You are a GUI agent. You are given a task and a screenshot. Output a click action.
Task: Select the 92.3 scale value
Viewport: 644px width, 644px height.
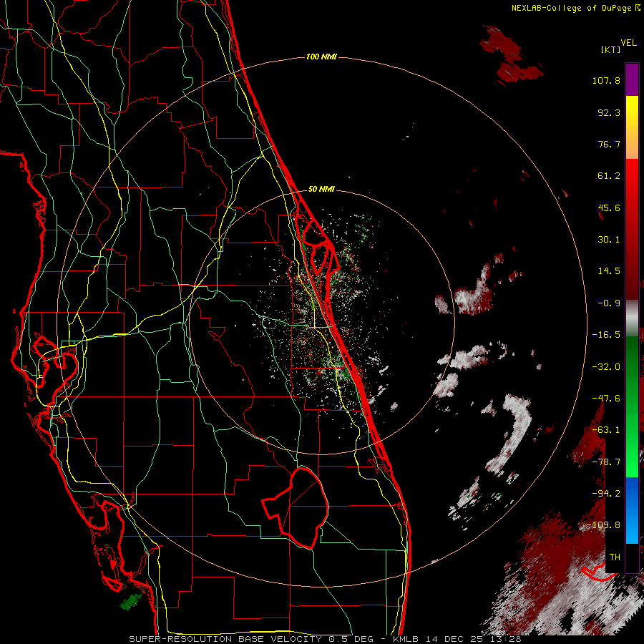[x=609, y=112]
